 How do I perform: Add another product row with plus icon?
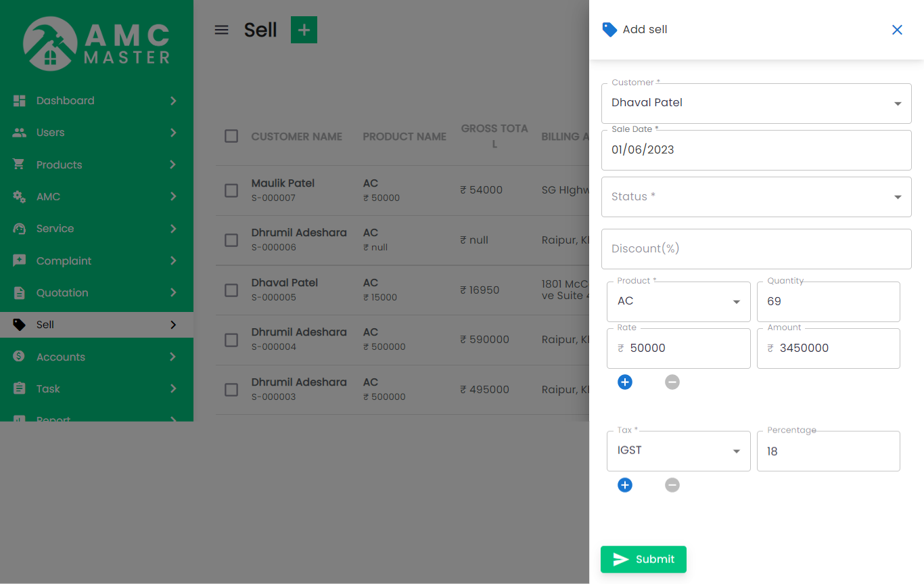[x=625, y=382]
